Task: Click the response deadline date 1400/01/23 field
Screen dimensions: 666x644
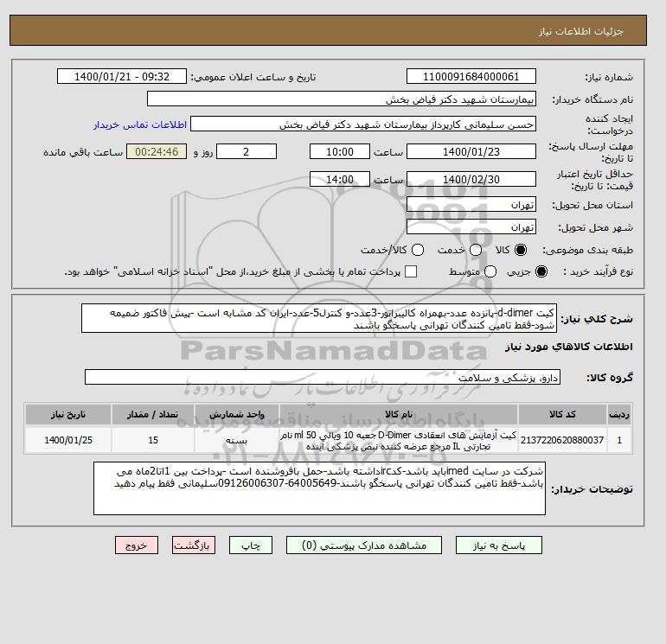Action: (x=471, y=151)
